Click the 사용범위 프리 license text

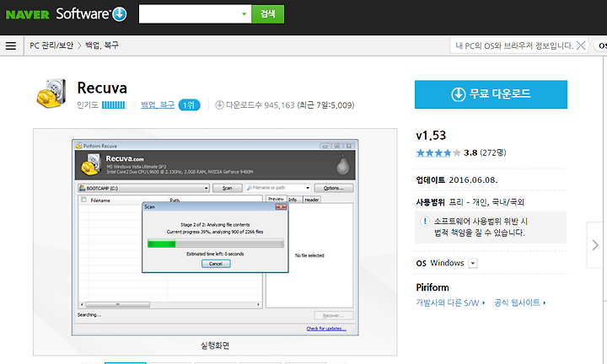point(470,202)
